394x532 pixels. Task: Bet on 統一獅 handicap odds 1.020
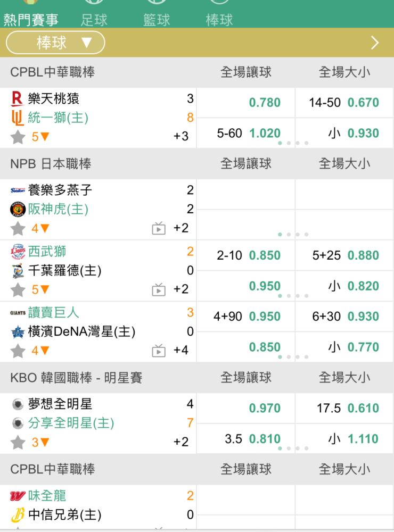tap(265, 133)
